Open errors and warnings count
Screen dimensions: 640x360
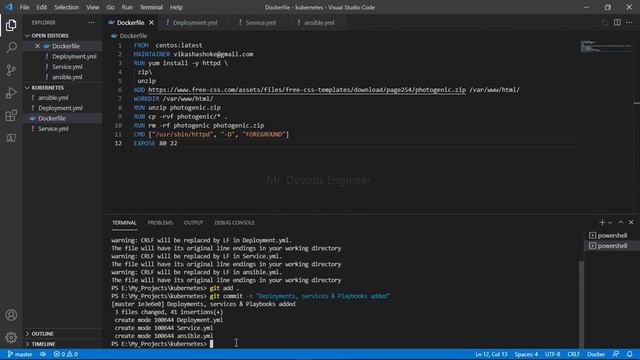point(66,354)
